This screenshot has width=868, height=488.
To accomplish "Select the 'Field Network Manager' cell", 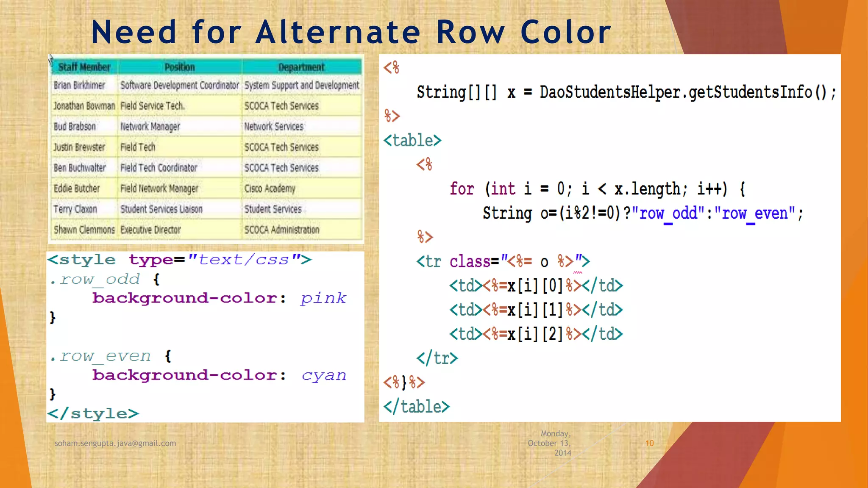I will 180,189.
